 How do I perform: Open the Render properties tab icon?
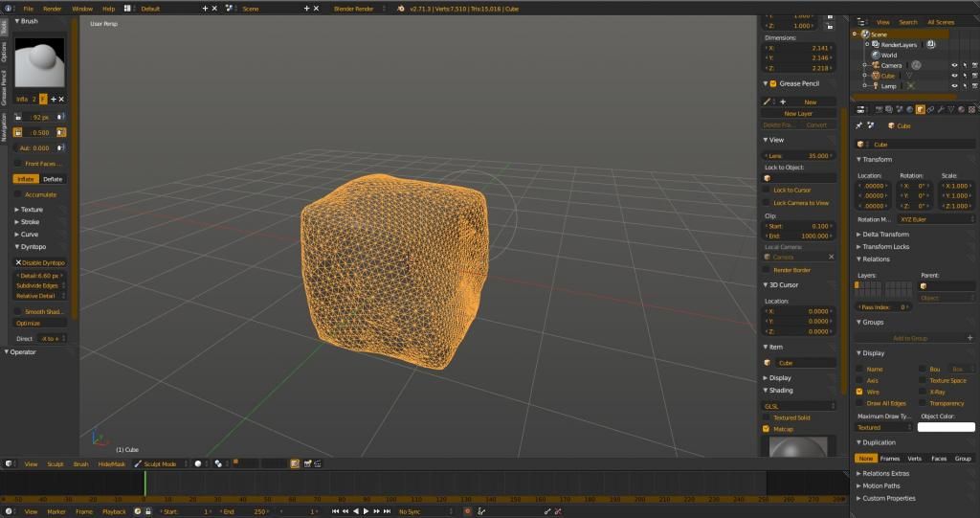pyautogui.click(x=879, y=109)
